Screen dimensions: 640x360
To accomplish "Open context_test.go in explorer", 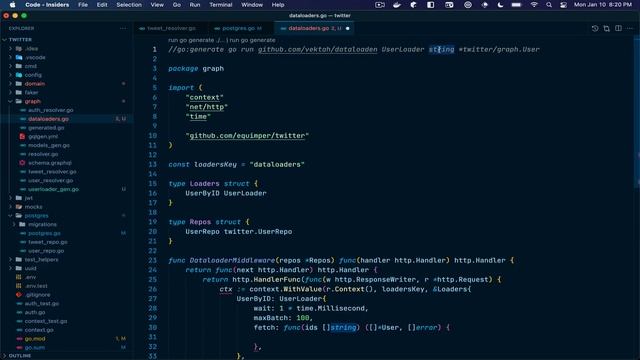I will coord(46,321).
